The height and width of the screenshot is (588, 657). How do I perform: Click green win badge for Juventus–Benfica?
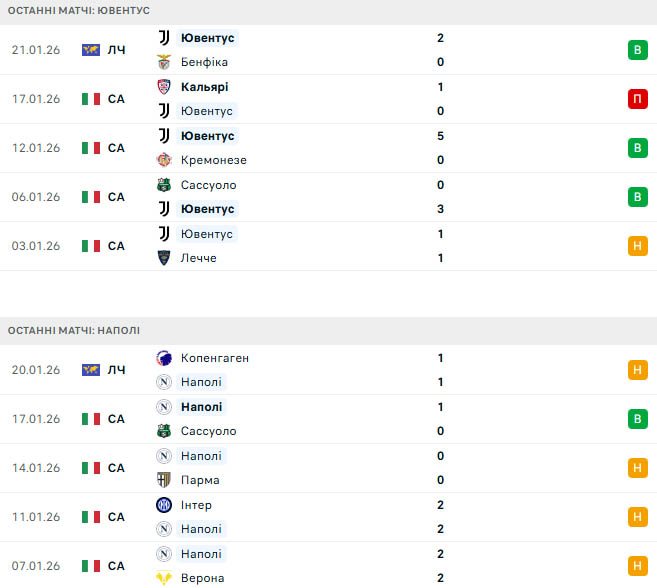[x=637, y=50]
